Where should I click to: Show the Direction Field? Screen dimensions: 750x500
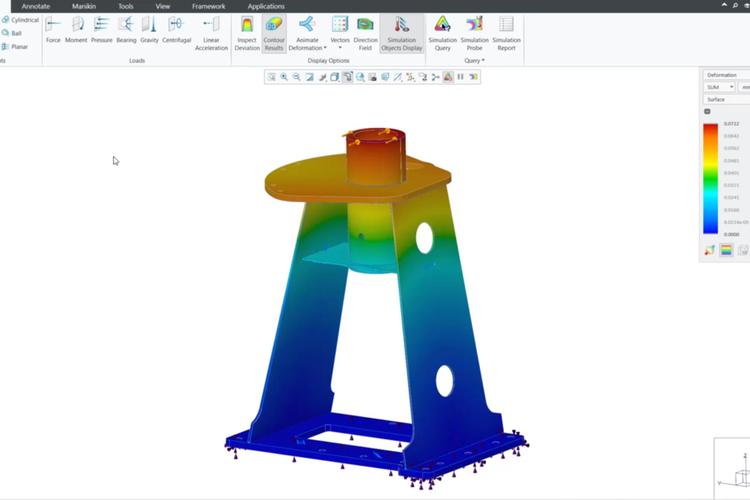[x=365, y=32]
